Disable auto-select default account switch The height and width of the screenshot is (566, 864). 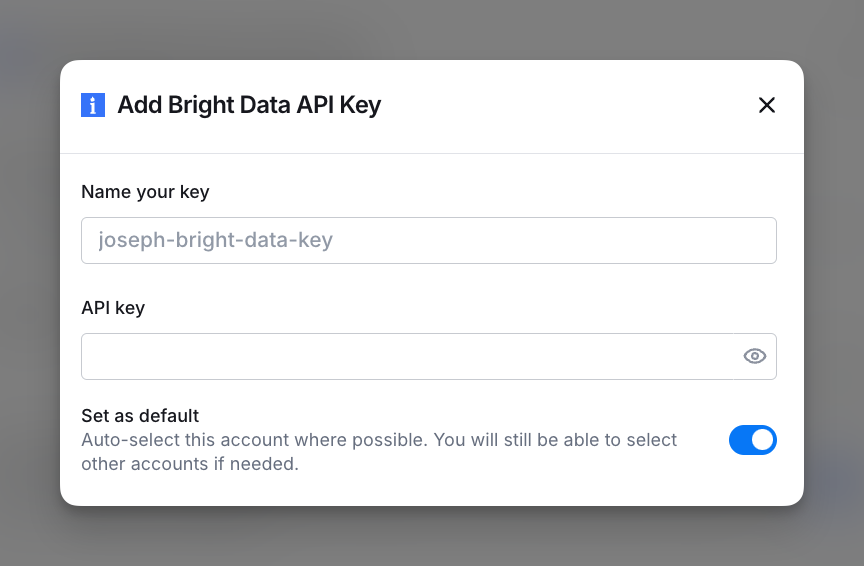(x=752, y=440)
